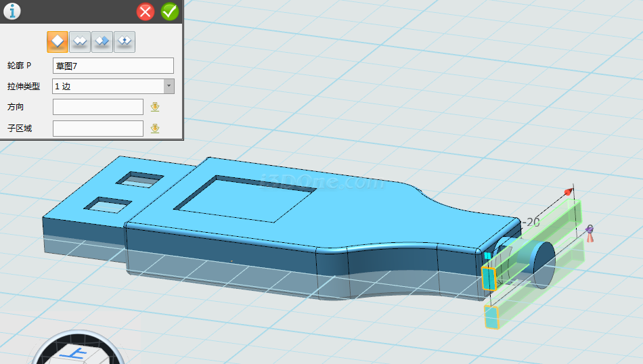The image size is (643, 364).
Task: Open the info icon in dialog header
Action: coord(12,12)
